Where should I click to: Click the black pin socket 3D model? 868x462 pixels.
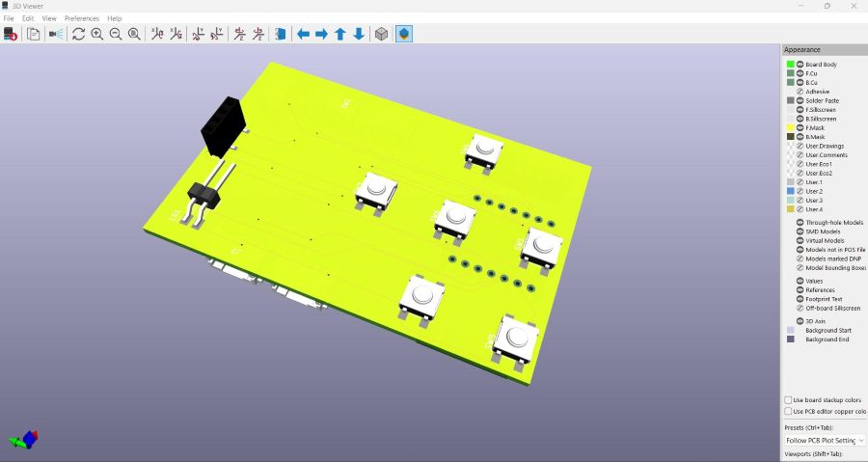[x=224, y=125]
